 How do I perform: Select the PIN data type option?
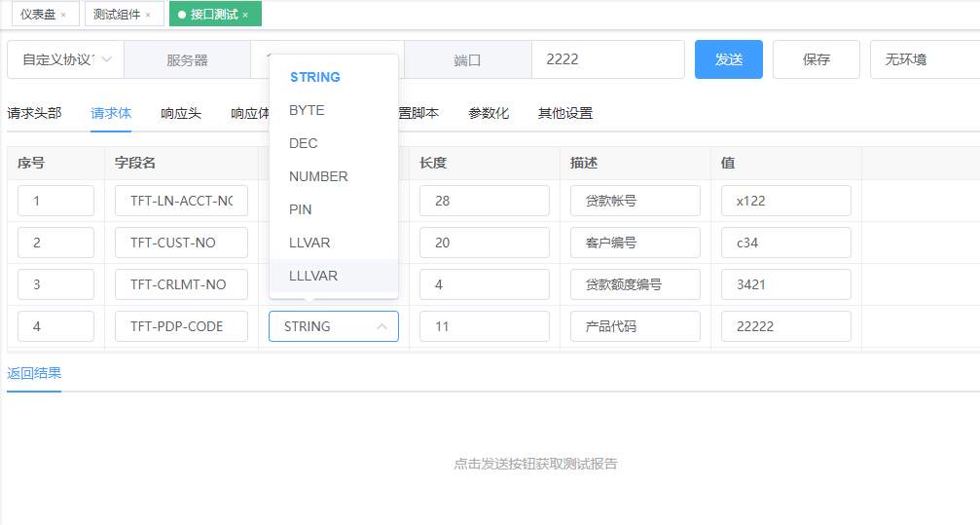pyautogui.click(x=301, y=209)
